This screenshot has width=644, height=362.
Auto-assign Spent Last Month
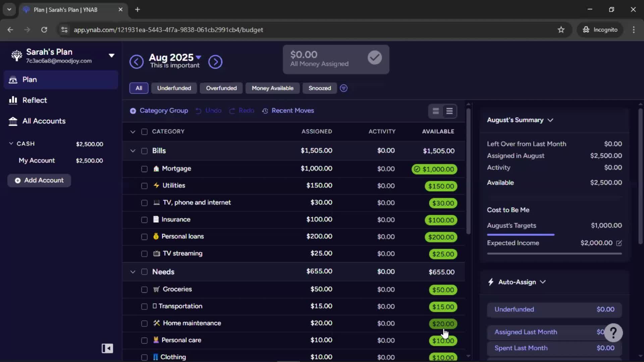point(554,348)
